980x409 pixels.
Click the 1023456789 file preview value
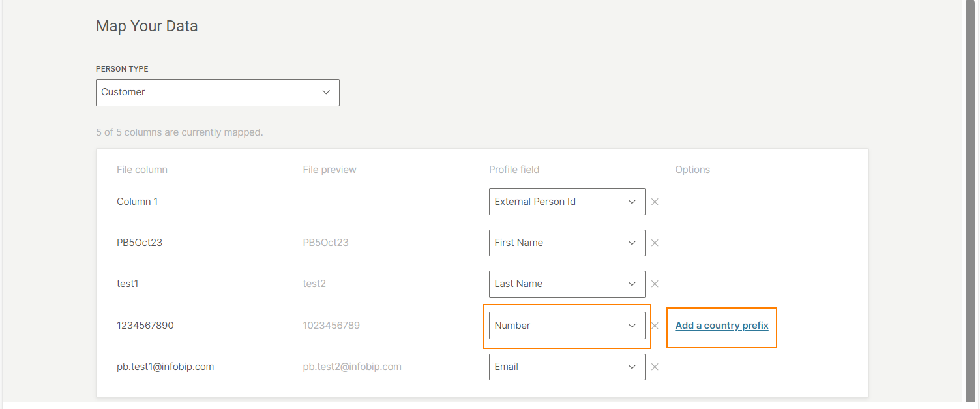click(x=331, y=326)
